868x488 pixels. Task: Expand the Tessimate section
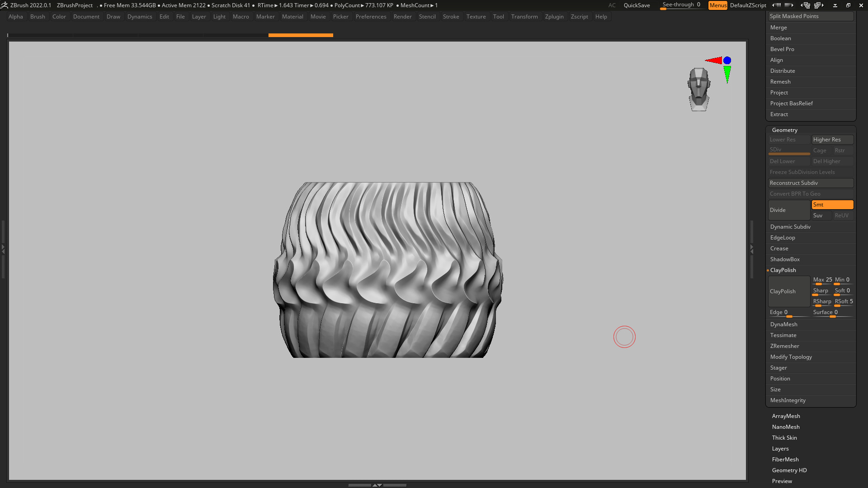[783, 335]
